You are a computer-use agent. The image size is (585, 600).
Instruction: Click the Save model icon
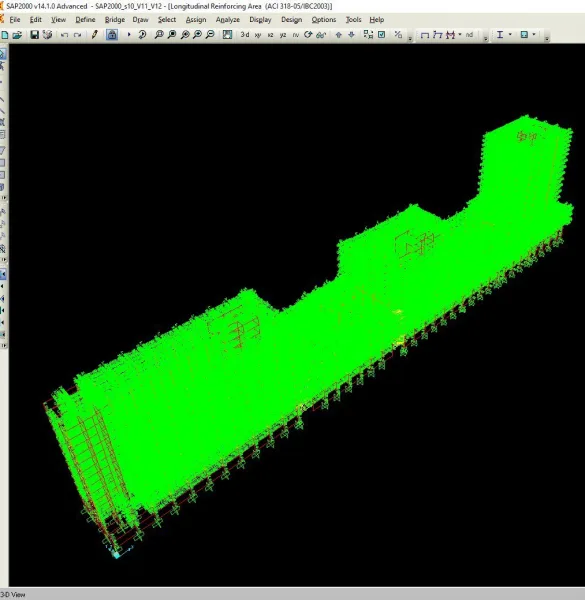point(34,35)
